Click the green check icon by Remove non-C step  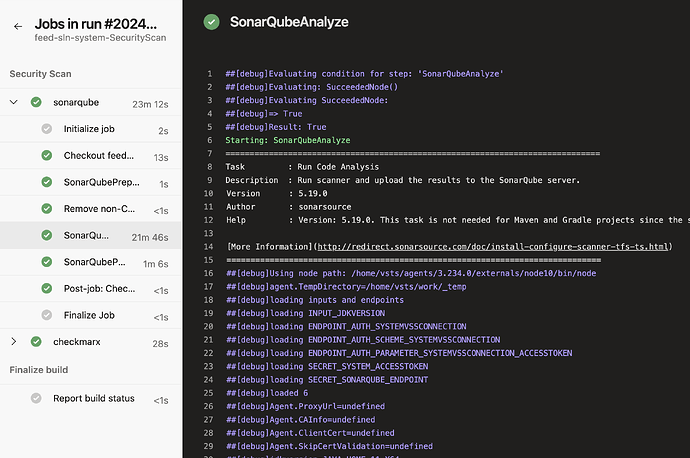coord(46,209)
